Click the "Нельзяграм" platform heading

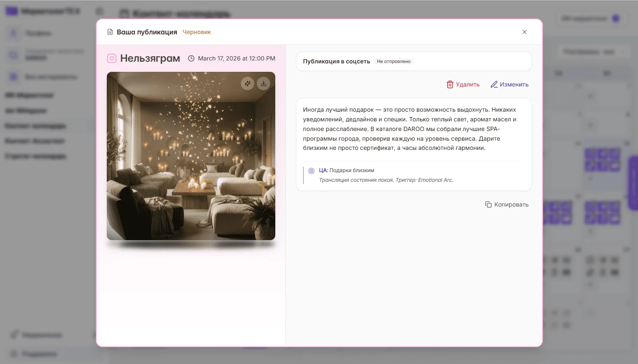[x=150, y=58]
